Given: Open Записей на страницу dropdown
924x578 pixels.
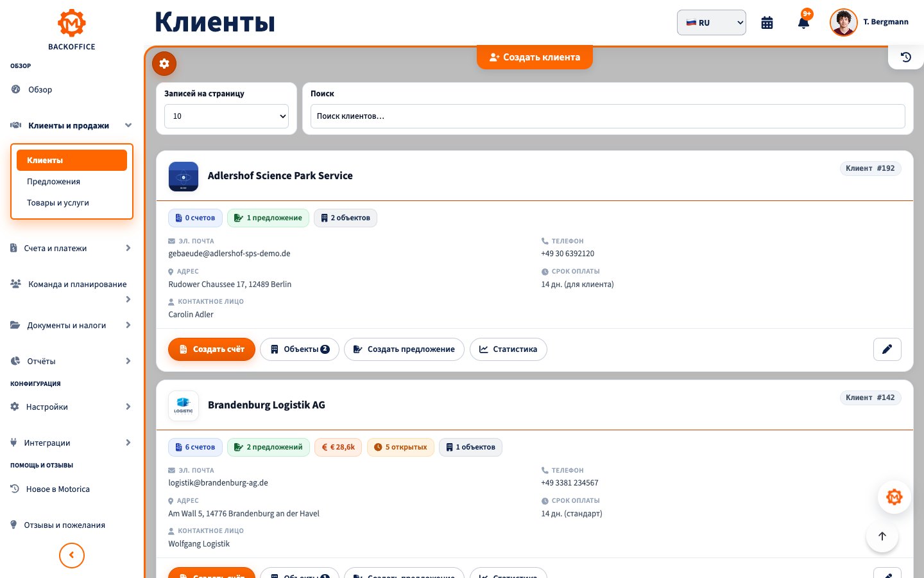Looking at the screenshot, I should (227, 116).
